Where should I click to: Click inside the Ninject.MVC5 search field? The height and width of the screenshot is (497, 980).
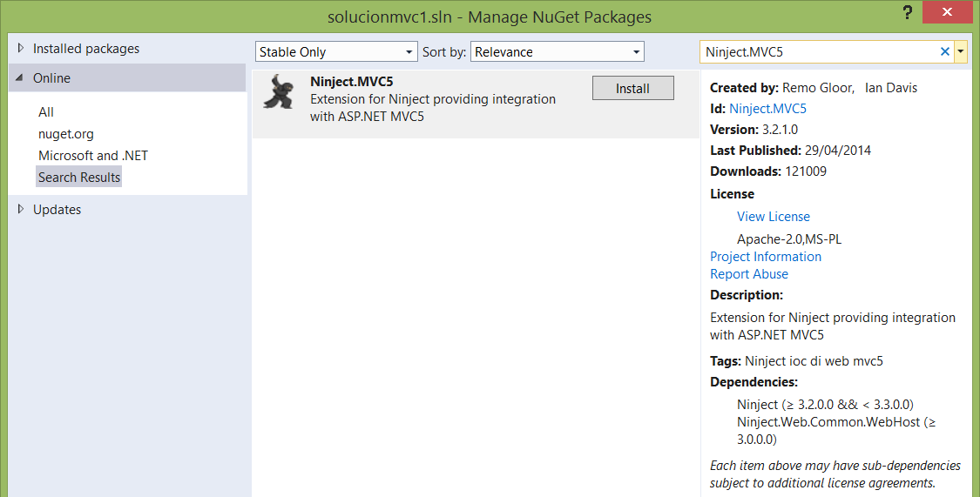click(x=819, y=52)
